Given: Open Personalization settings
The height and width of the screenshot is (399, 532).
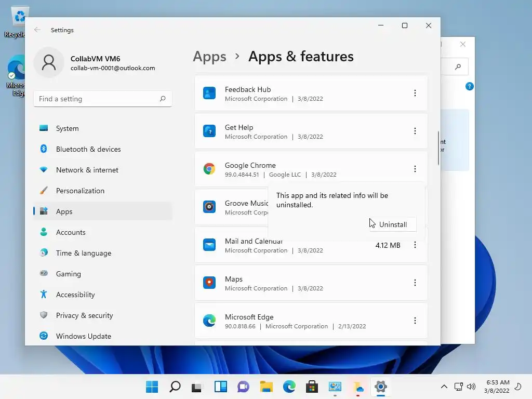Looking at the screenshot, I should click(103, 191).
